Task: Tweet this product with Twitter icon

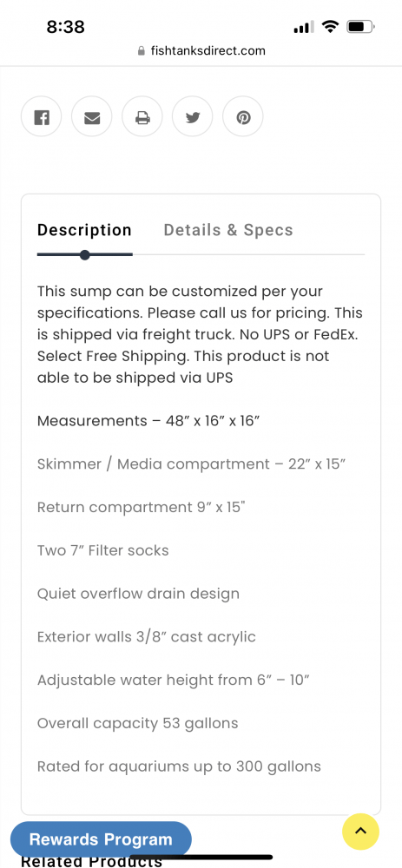Action: (x=193, y=117)
